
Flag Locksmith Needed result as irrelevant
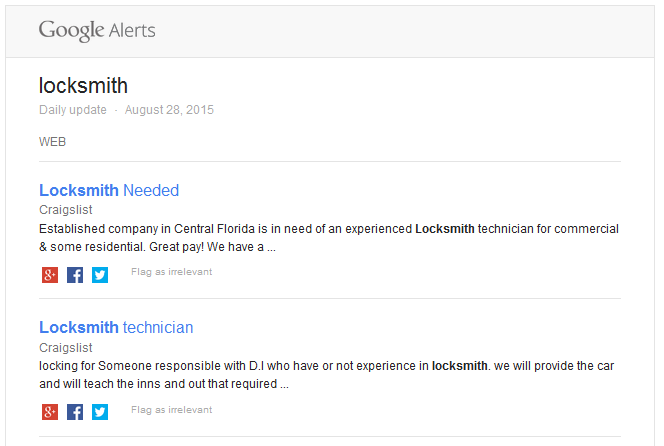coord(172,272)
